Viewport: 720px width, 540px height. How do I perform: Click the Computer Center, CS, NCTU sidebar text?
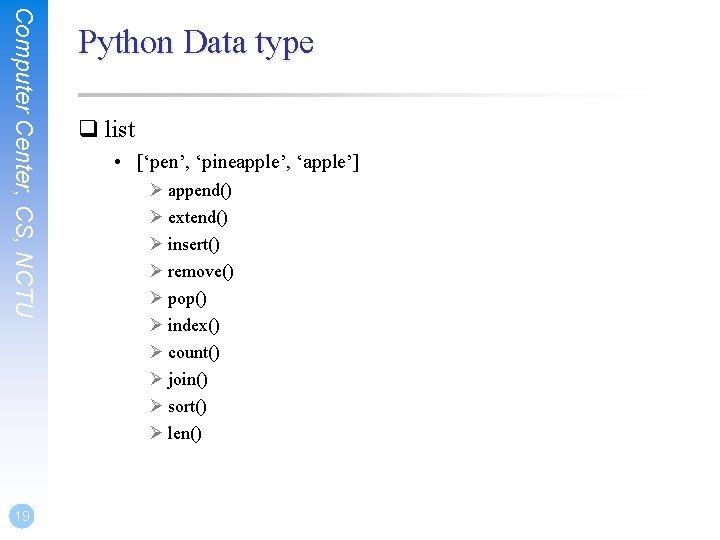coord(24,163)
